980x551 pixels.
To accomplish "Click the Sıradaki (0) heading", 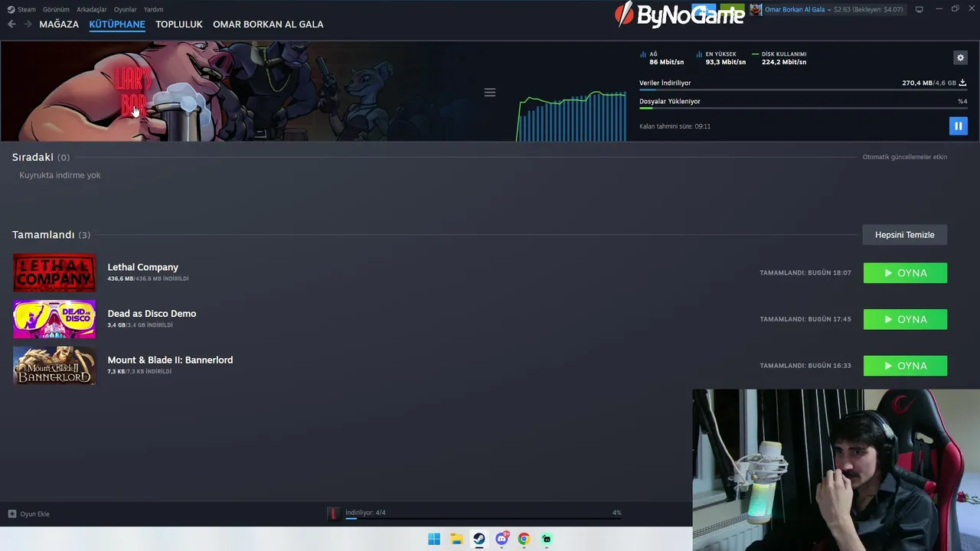I will pos(41,157).
